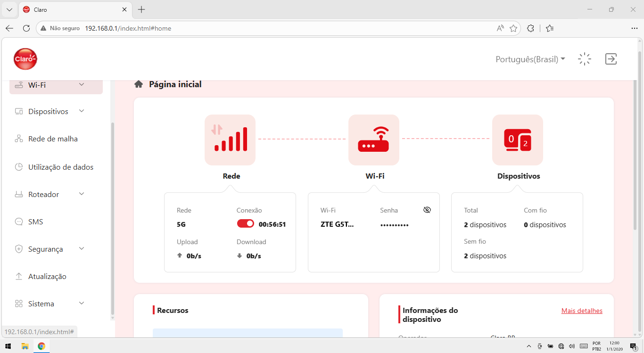Click the Wi-Fi router icon tile
This screenshot has height=353, width=644.
374,140
